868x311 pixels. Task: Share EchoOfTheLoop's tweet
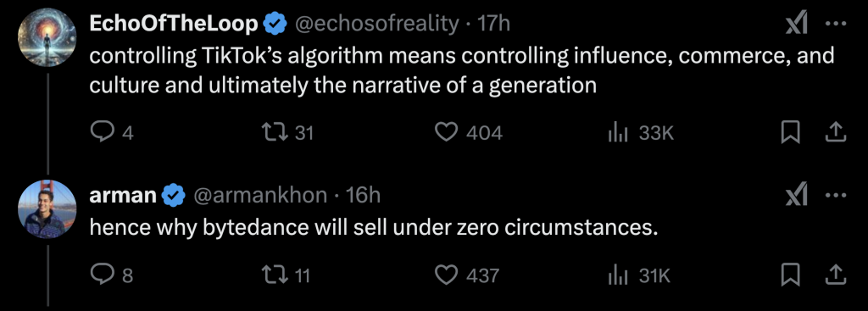[837, 133]
